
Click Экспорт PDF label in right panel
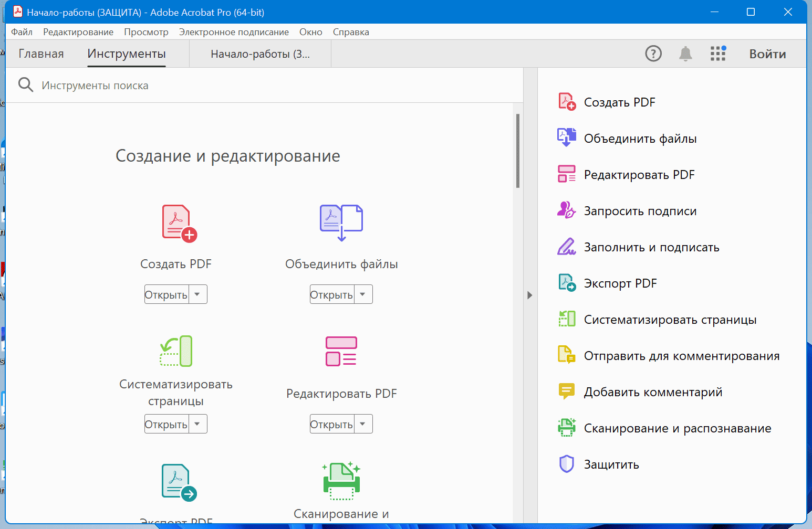coord(620,283)
